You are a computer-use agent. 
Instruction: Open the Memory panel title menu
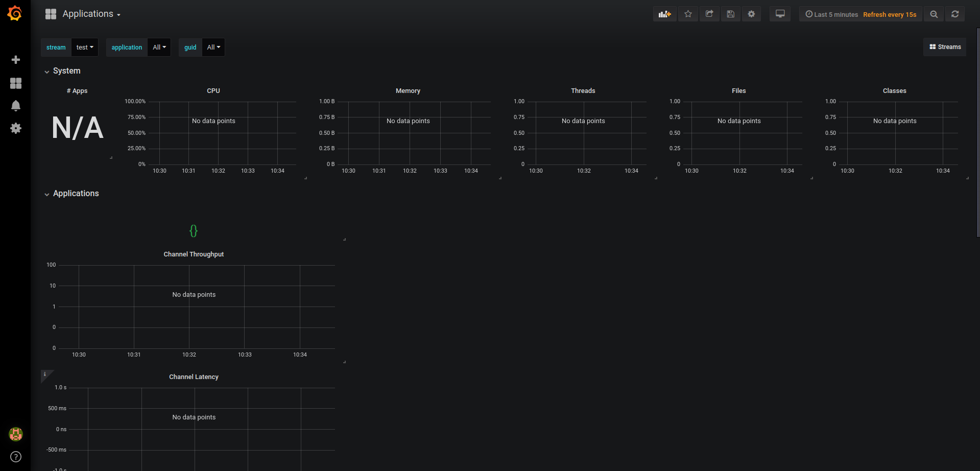408,91
